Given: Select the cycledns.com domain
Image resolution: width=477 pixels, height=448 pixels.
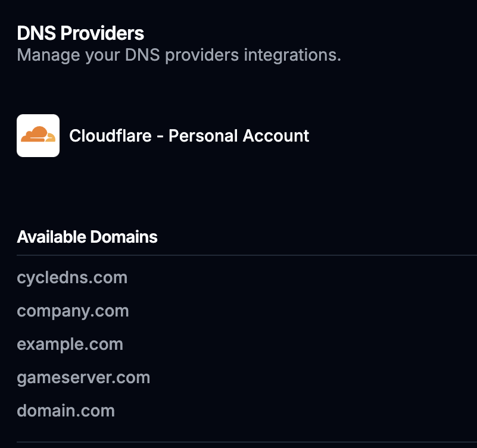Looking at the screenshot, I should (72, 277).
